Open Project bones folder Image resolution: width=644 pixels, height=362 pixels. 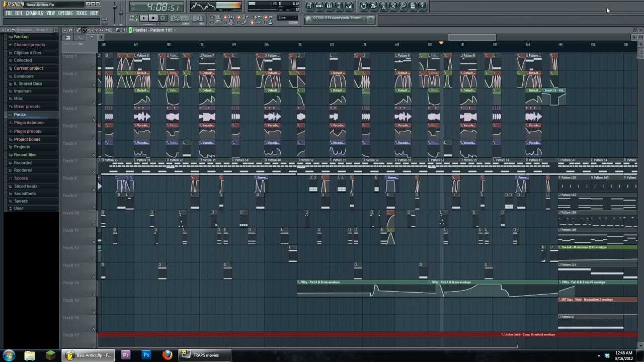(27, 139)
